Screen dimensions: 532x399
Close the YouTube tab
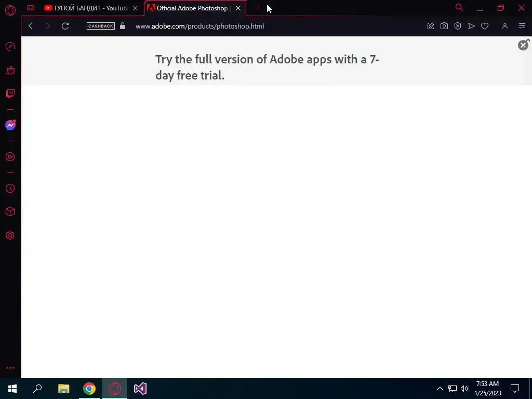click(x=136, y=8)
